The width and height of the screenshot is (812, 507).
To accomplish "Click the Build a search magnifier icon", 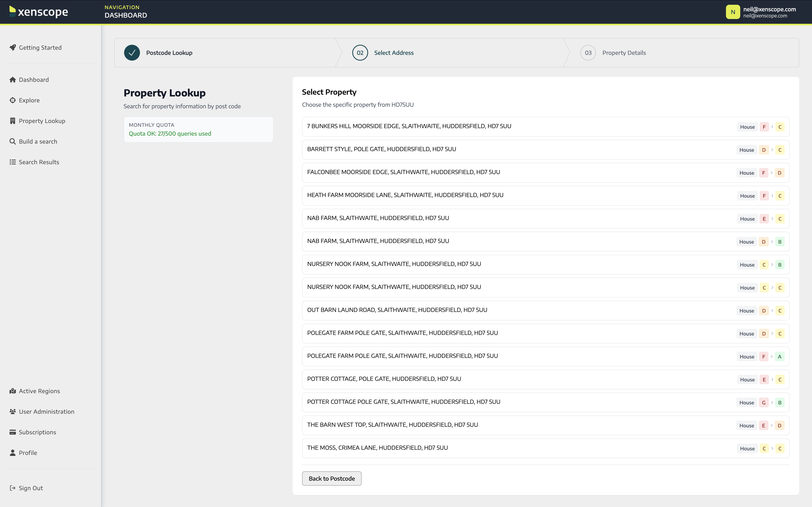I will pos(13,141).
